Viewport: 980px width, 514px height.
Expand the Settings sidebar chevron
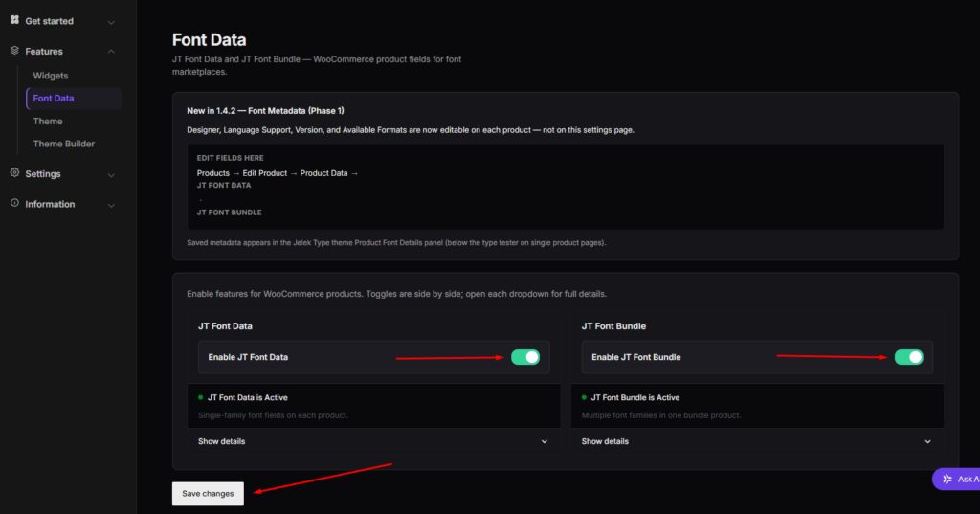pos(111,175)
